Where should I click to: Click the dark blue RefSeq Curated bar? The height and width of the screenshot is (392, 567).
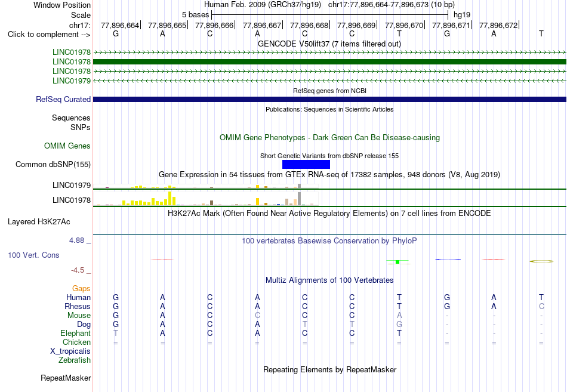[330, 99]
